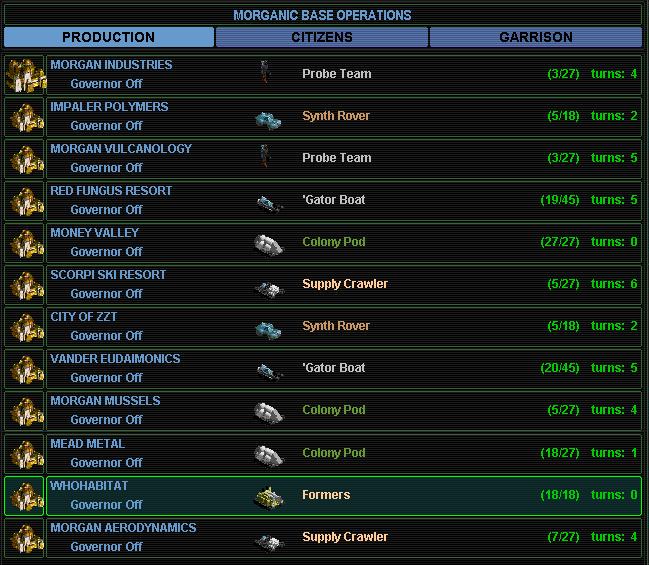The height and width of the screenshot is (565, 649).
Task: Toggle Governor Off under Morgan Mussels
Action: (106, 420)
